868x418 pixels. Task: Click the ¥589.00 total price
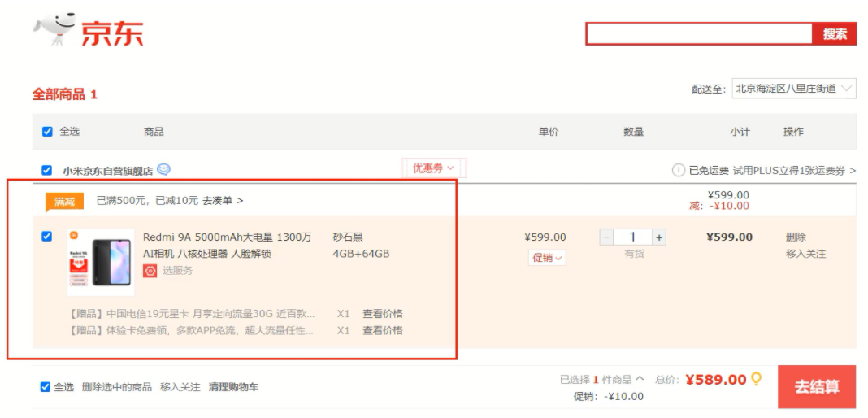click(x=716, y=379)
